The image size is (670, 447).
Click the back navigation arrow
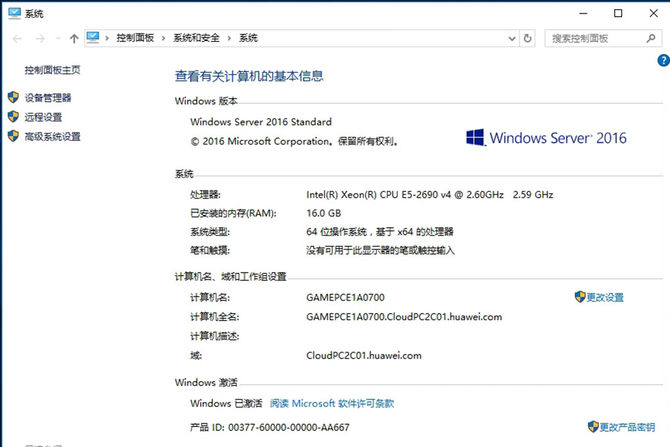17,39
